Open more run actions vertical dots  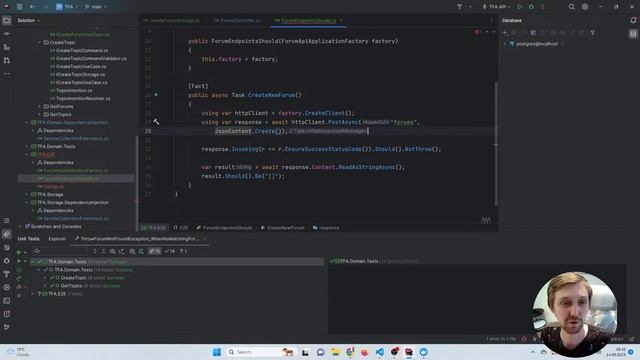(x=542, y=7)
